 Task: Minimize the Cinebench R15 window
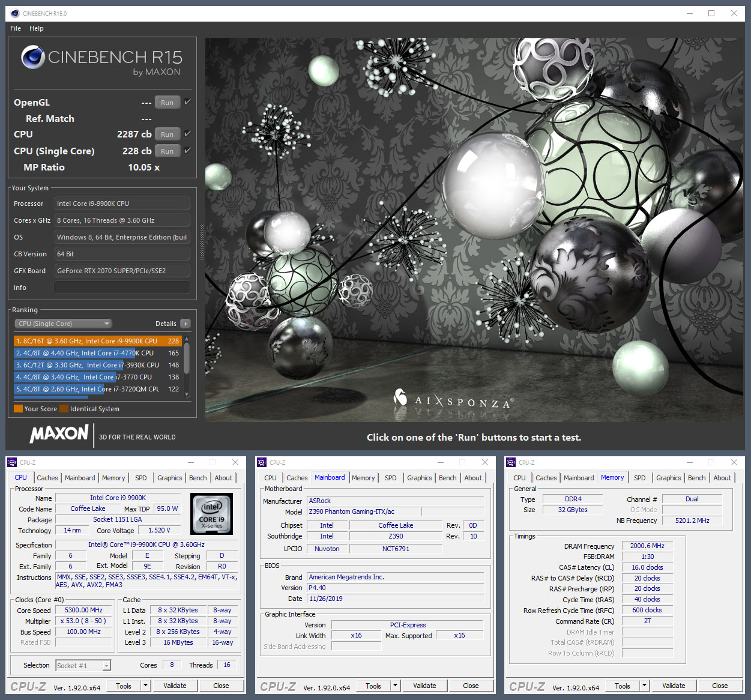(690, 13)
